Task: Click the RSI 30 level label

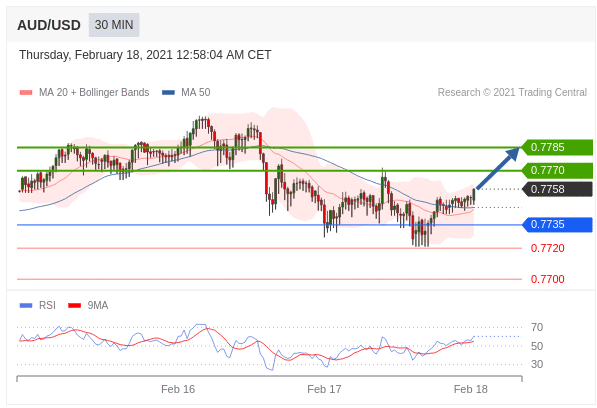Action: [537, 364]
